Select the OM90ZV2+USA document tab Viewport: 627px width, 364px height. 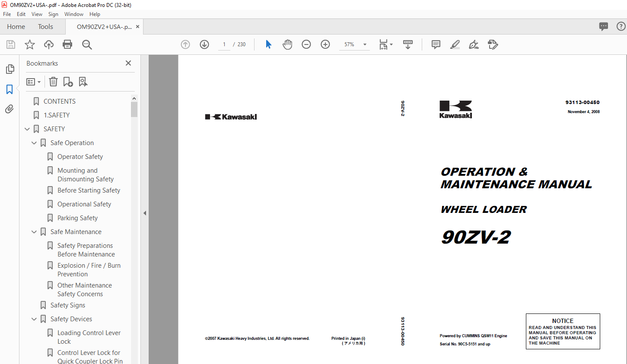point(104,27)
